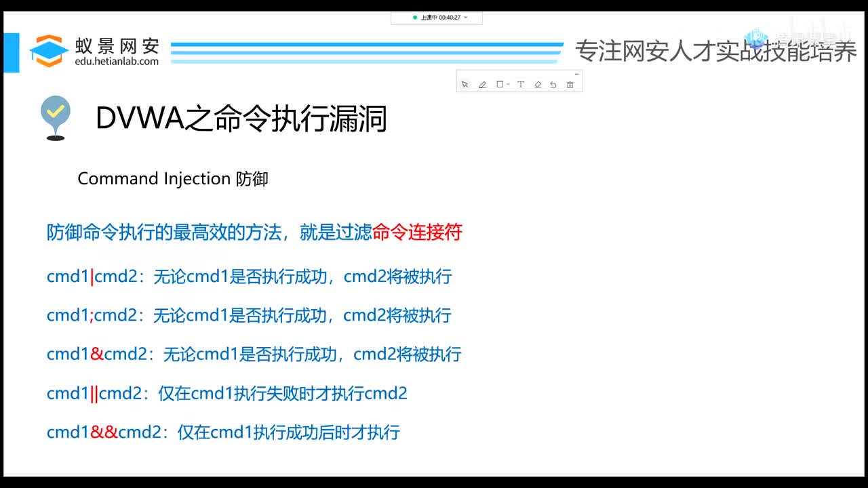Select the eraser tool
Viewport: 868px width, 488px height.
[x=538, y=85]
